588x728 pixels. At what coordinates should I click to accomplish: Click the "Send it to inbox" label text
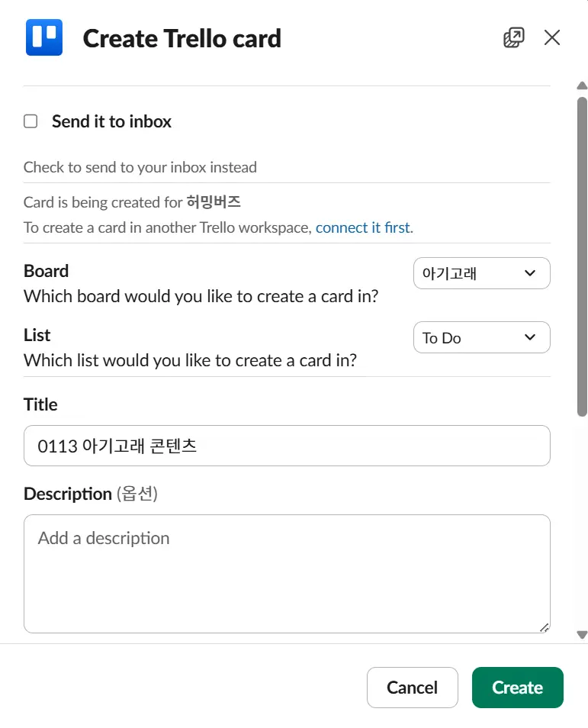(111, 121)
